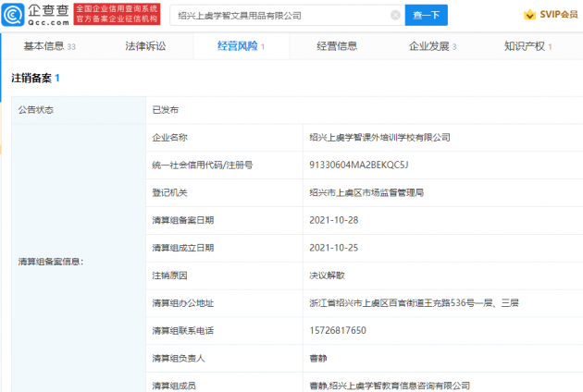Open the 企业发展 tab
The image size is (583, 392).
tap(432, 46)
